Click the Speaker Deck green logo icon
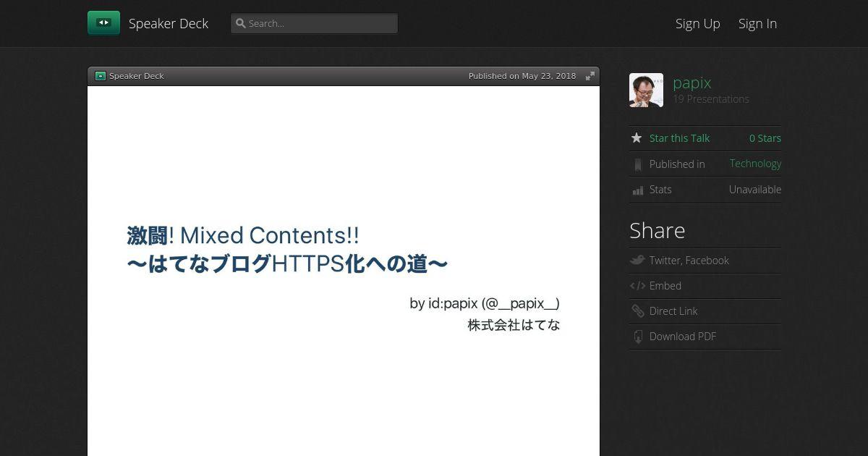 coord(103,23)
